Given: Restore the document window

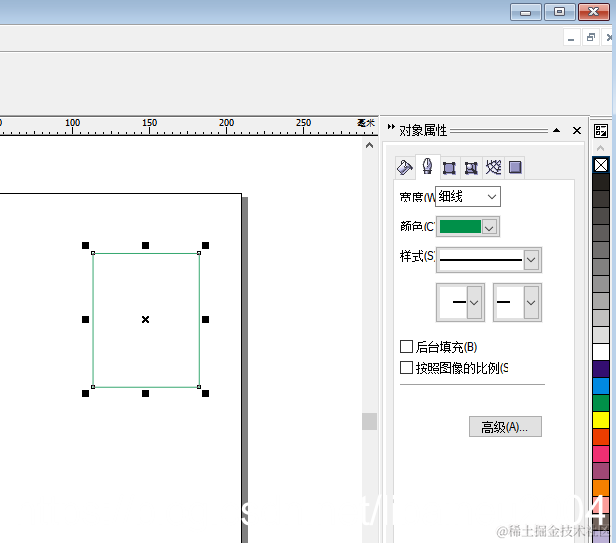Looking at the screenshot, I should (590, 37).
